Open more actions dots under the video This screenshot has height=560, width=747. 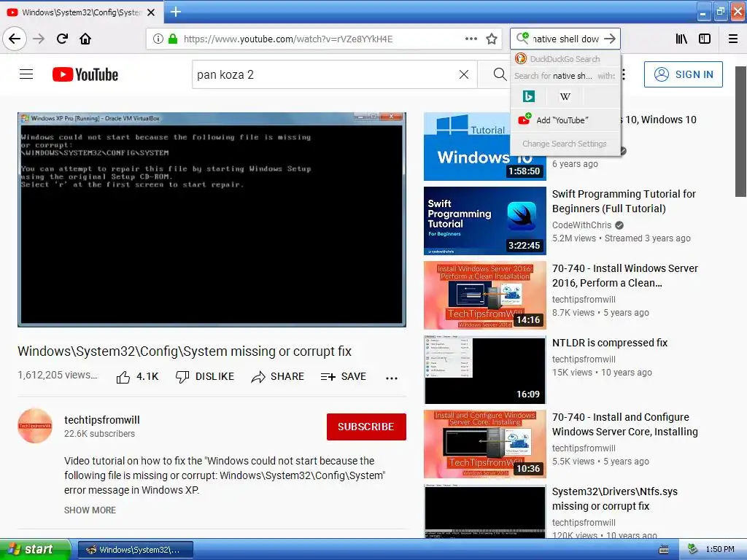pyautogui.click(x=392, y=378)
